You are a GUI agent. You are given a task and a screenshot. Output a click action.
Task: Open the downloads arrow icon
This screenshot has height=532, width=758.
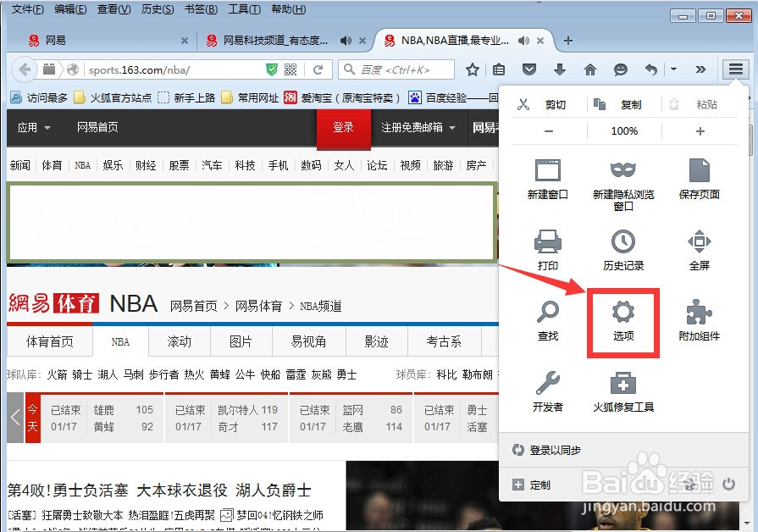click(560, 69)
